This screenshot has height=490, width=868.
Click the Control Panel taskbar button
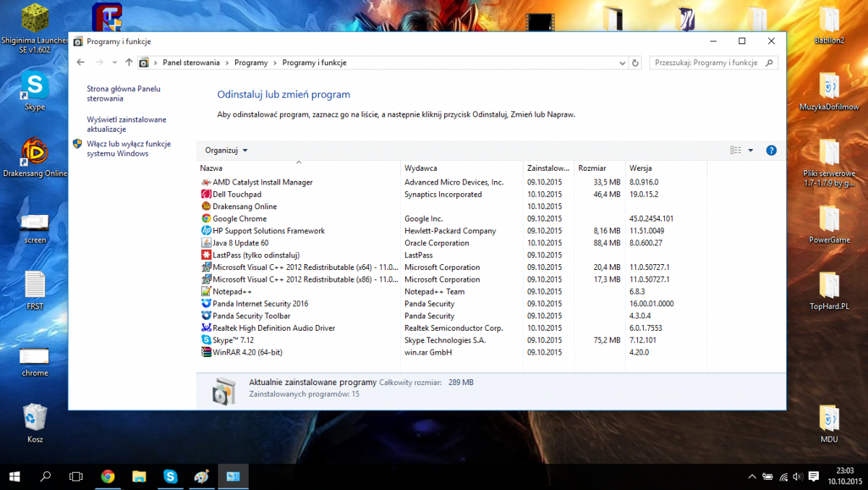(234, 476)
